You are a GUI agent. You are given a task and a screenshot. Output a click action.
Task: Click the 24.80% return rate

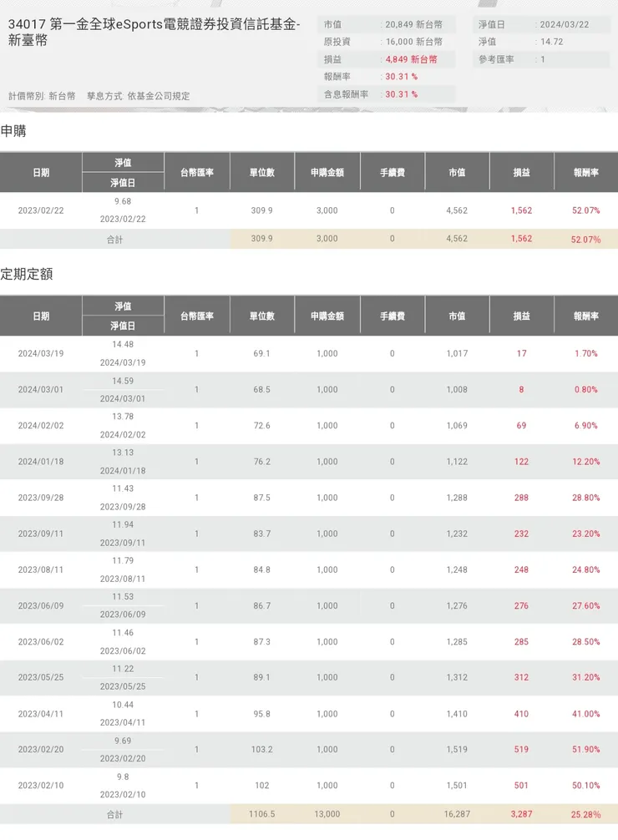(585, 569)
